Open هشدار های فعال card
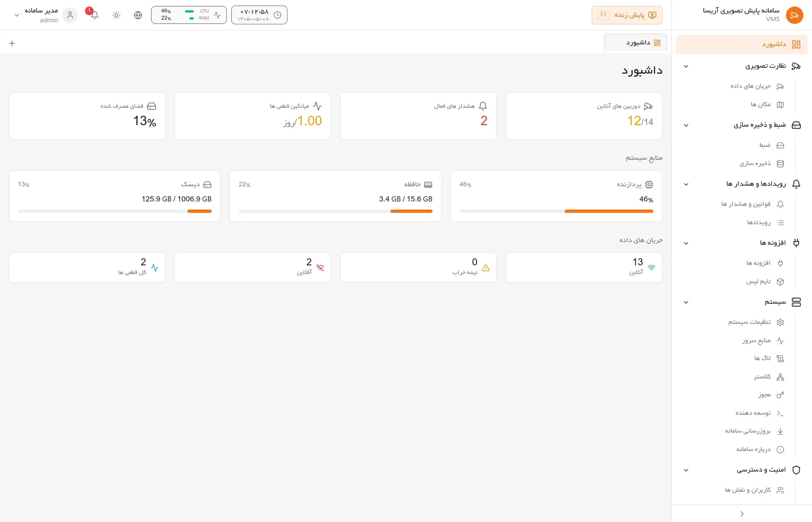The image size is (812, 522). click(418, 116)
